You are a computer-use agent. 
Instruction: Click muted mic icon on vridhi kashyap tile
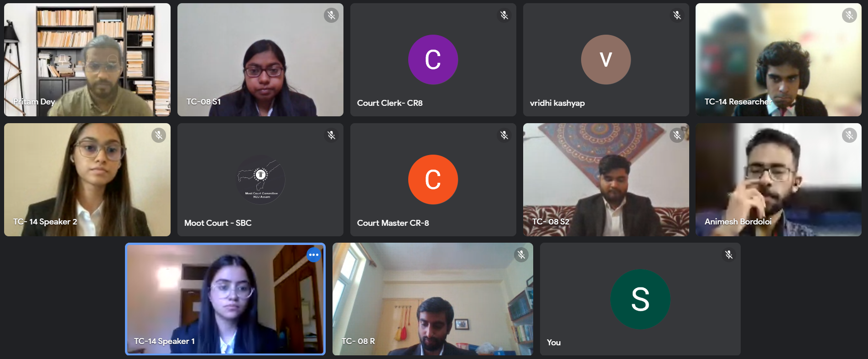677,15
